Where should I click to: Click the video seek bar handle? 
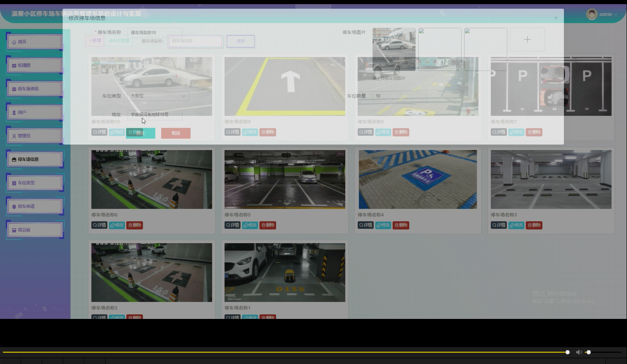click(567, 352)
